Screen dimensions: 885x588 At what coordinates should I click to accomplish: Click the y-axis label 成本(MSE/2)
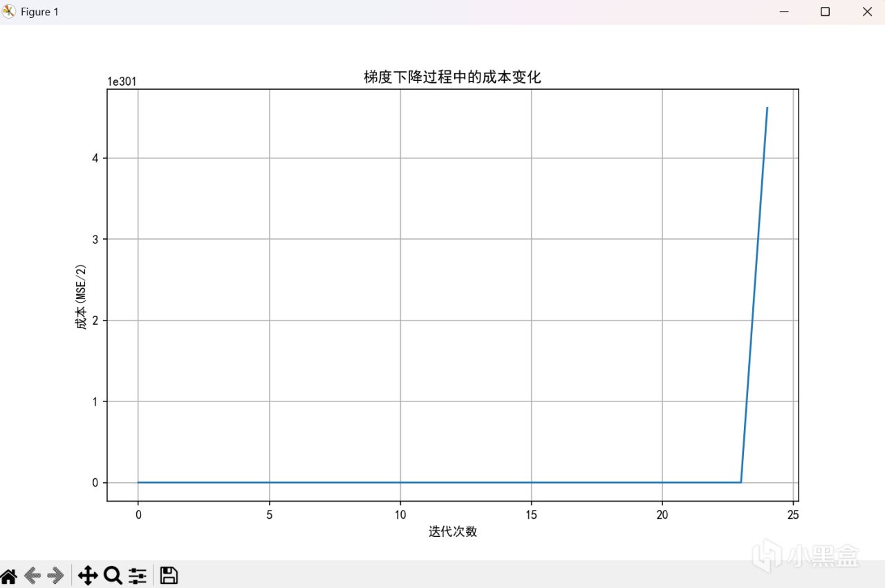point(82,295)
